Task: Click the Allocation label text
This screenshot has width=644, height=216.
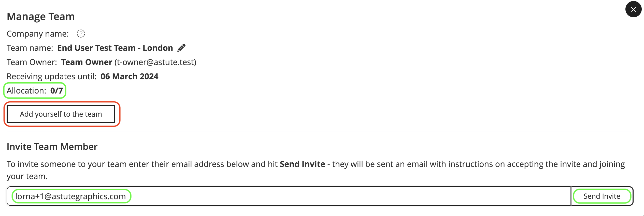Action: tap(26, 91)
